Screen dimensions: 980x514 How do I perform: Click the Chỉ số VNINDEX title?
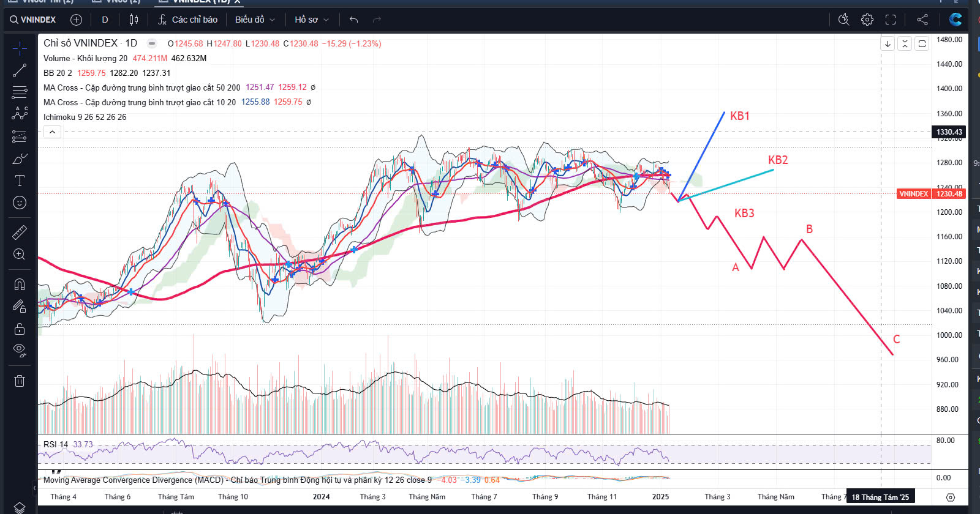[x=90, y=43]
